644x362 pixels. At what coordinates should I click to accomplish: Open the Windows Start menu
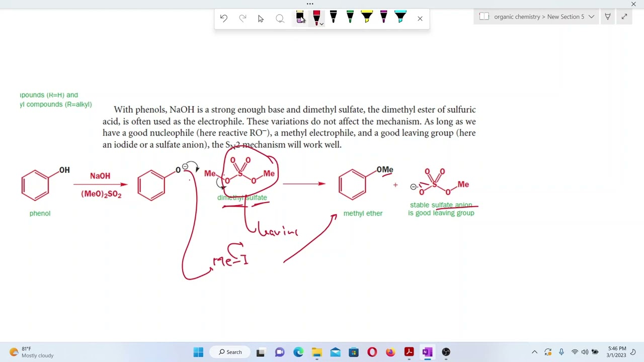point(198,352)
